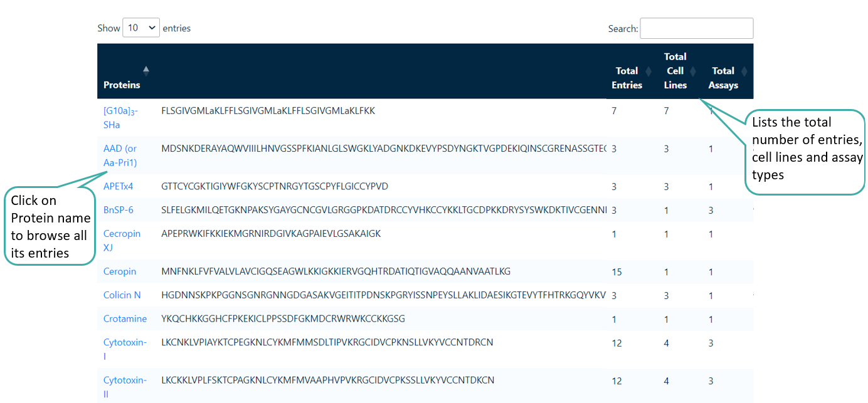This screenshot has width=868, height=403.
Task: Sort by Total Entries arrow icon
Action: pos(648,71)
